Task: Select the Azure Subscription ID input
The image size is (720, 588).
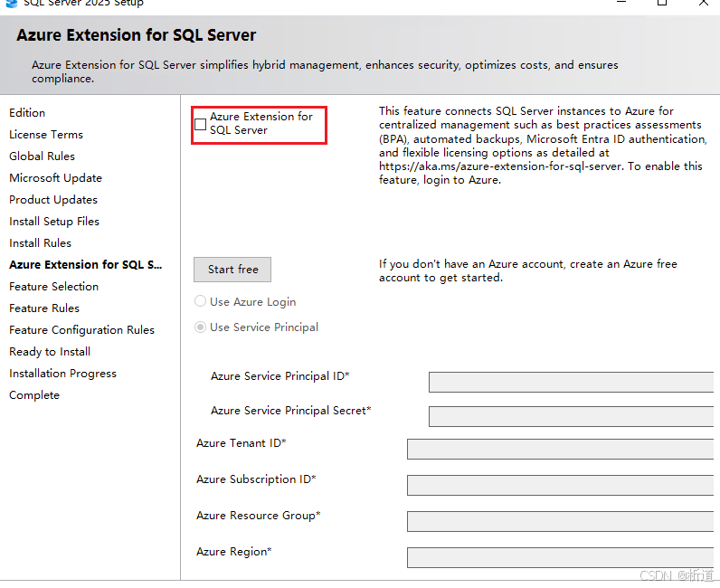Action: 560,485
